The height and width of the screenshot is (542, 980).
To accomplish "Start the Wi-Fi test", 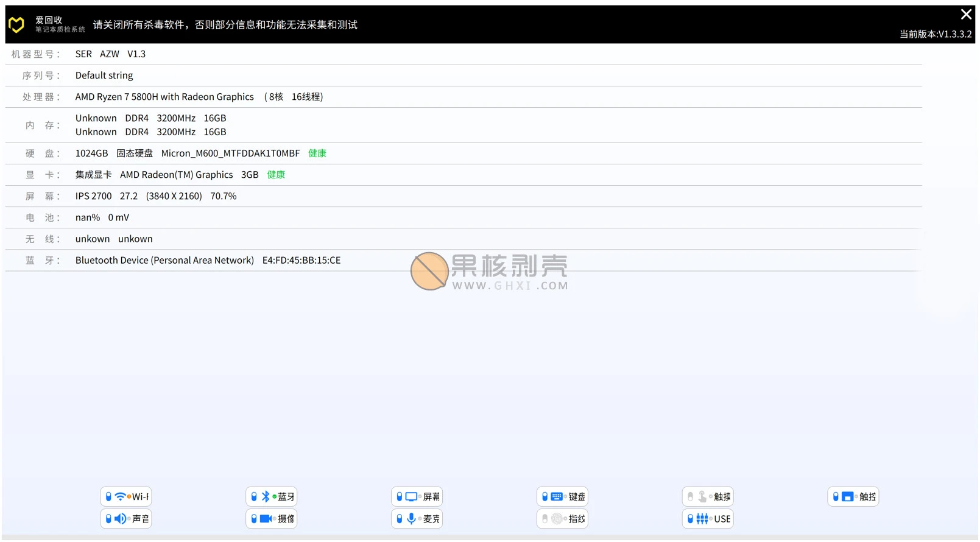I will pos(126,497).
